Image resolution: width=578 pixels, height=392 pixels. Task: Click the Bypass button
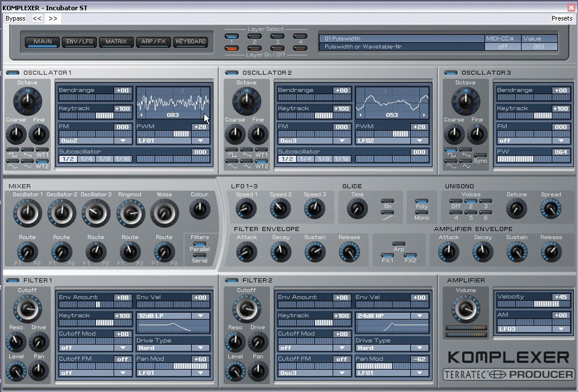pyautogui.click(x=15, y=18)
